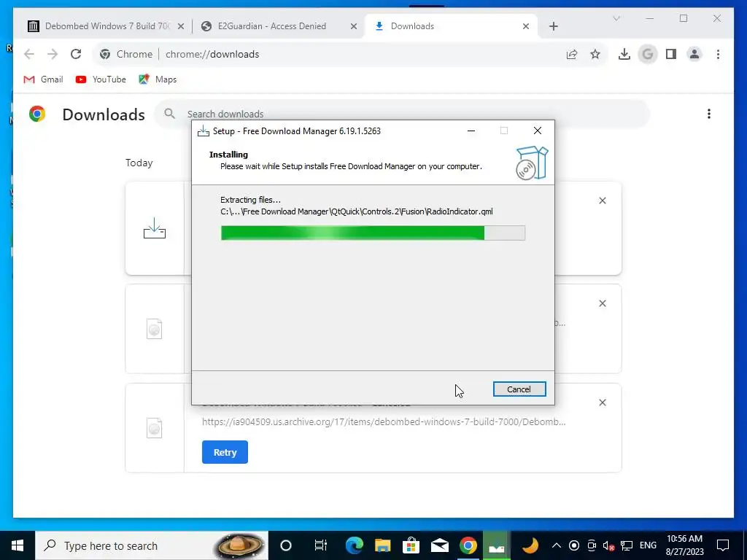Switch to the Debombed Windows 7 Build tab
Screen dimensions: 747x560
(x=107, y=26)
